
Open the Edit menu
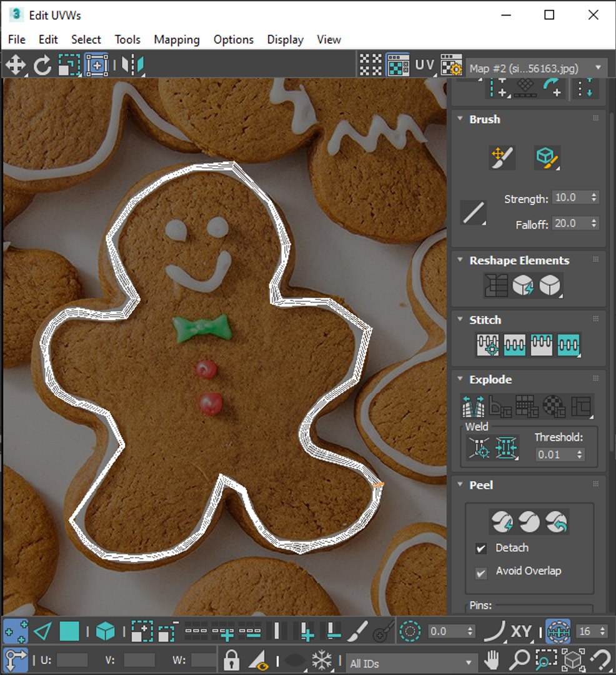coord(48,39)
